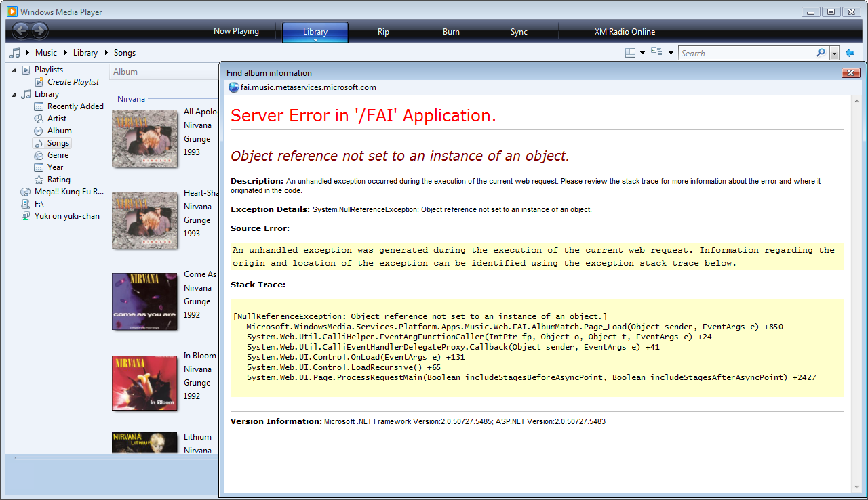Image resolution: width=868 pixels, height=500 pixels.
Task: Click the music note category icon
Action: click(x=14, y=53)
